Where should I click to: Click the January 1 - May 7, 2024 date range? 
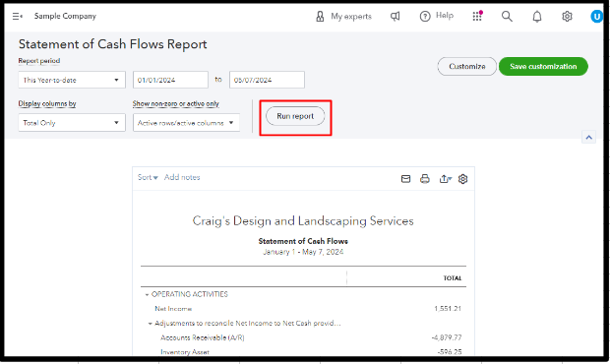click(303, 252)
